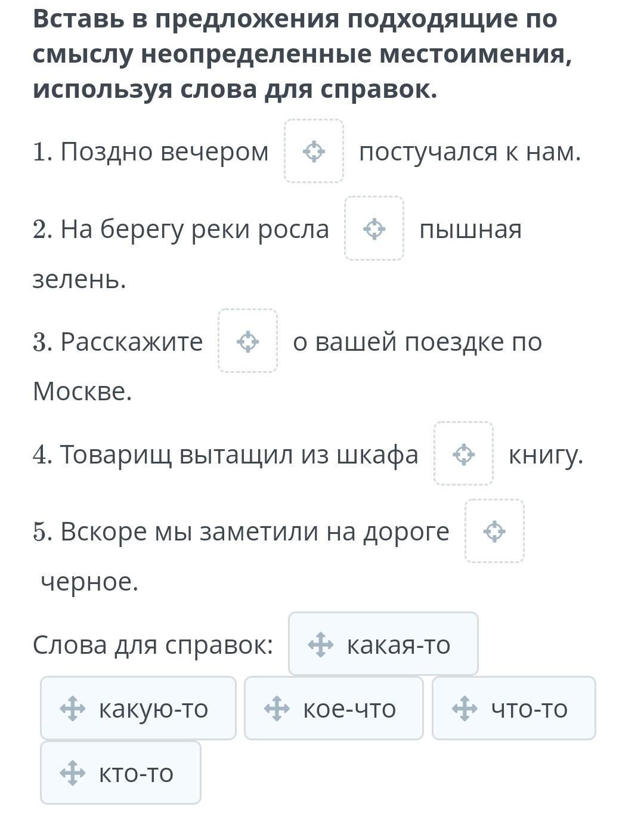Click 'Слова для справок:' label

tap(153, 645)
